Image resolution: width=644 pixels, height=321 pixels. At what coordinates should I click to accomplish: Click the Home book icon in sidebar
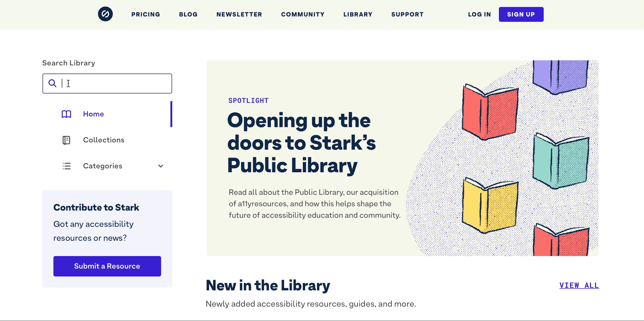[66, 114]
